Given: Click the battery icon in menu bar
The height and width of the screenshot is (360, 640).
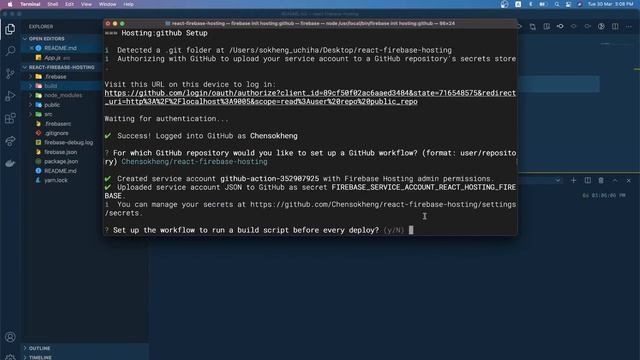Looking at the screenshot, I should (543, 4).
